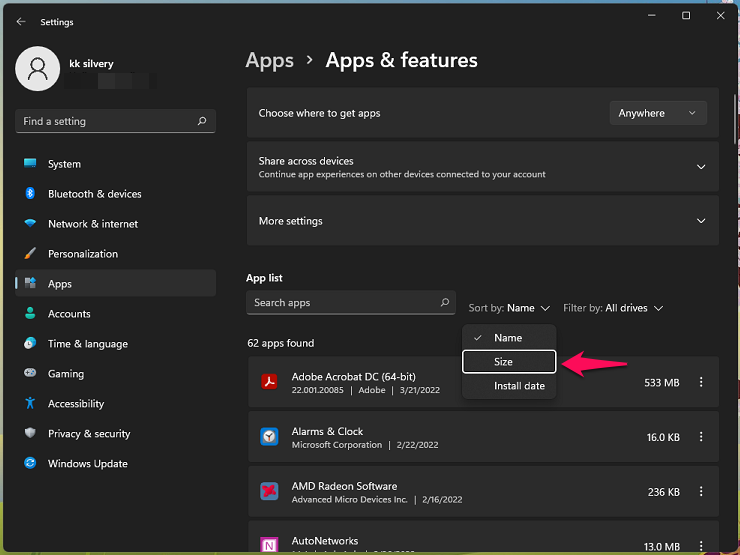This screenshot has height=555, width=740.
Task: Click the App list heading
Action: tap(264, 278)
